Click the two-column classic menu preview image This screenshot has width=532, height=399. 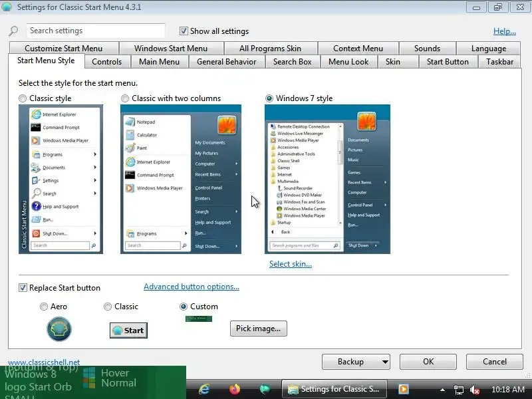coord(181,179)
